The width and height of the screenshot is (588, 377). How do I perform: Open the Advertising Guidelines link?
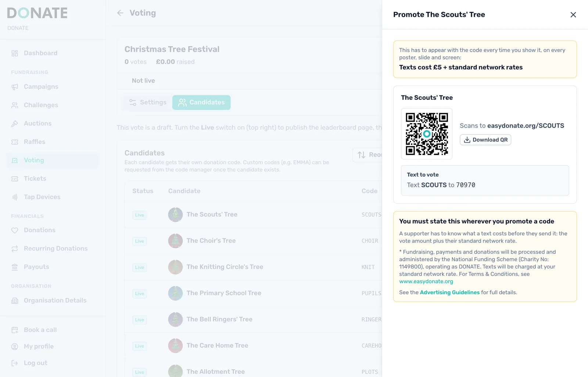449,292
